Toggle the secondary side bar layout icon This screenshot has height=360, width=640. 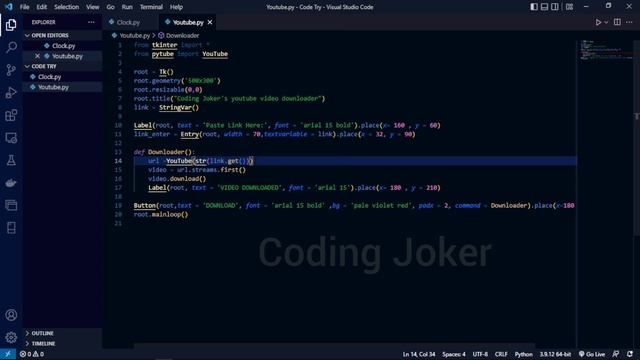coord(555,7)
